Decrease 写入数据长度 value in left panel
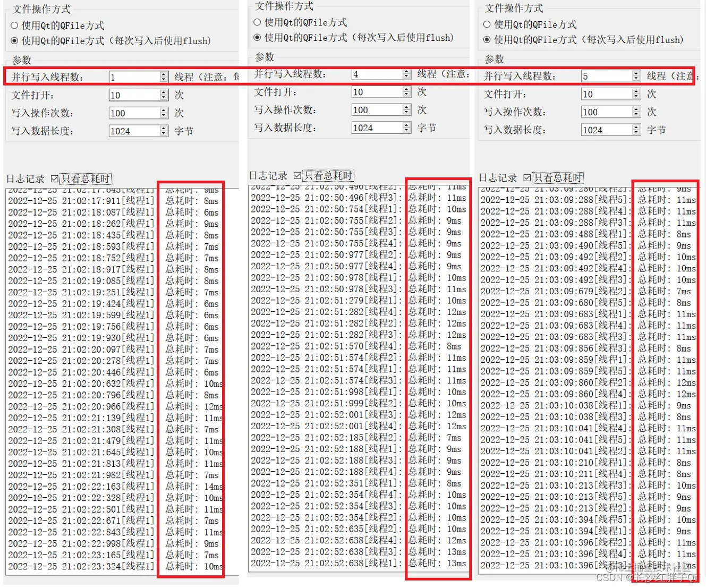Viewport: 706px width, 588px height. [164, 134]
